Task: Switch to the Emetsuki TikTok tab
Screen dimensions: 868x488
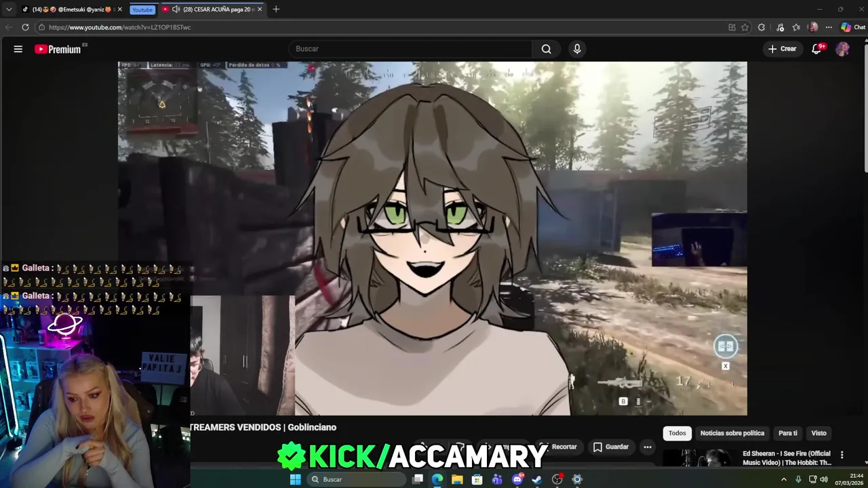Action: tap(71, 9)
